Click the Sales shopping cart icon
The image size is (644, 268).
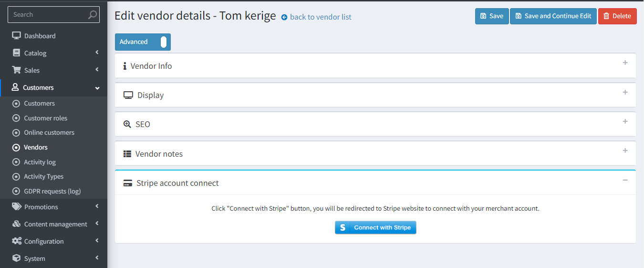(x=17, y=70)
